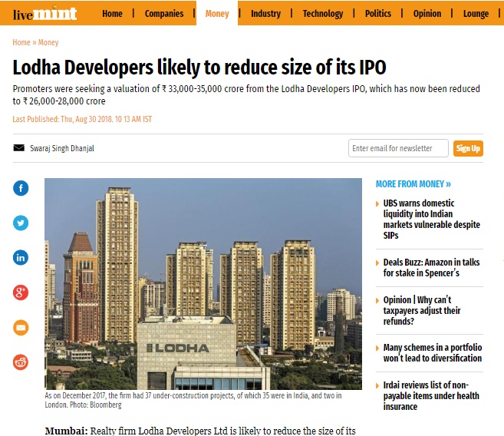Share article on Reddit
Image resolution: width=504 pixels, height=436 pixels.
(x=21, y=362)
